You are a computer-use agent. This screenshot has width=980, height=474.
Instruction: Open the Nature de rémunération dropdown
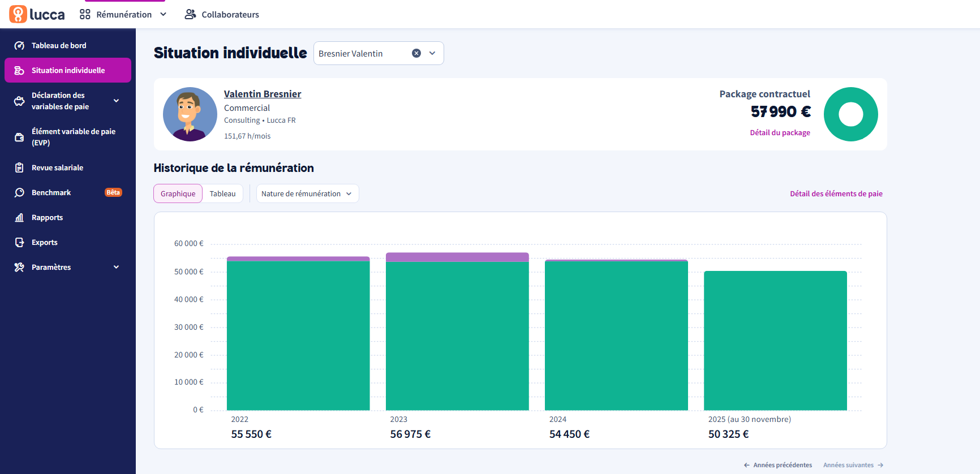(307, 193)
